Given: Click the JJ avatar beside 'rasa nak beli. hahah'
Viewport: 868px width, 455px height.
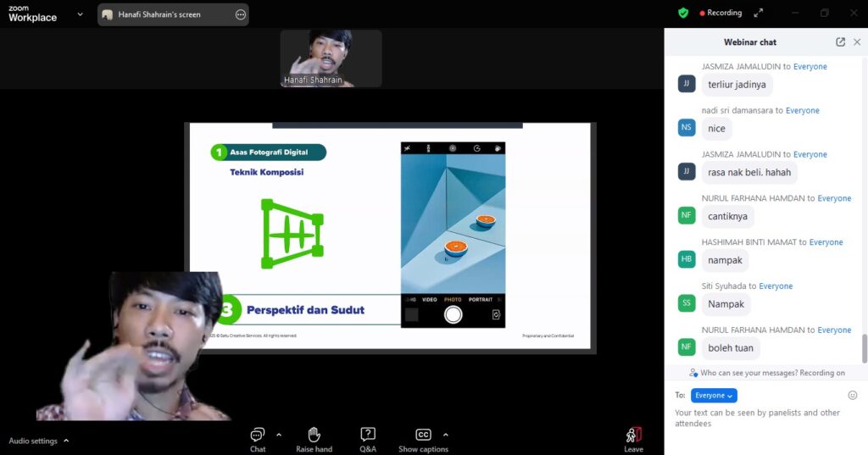Looking at the screenshot, I should click(687, 171).
